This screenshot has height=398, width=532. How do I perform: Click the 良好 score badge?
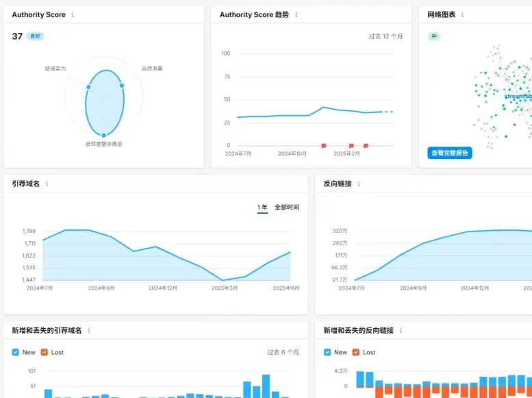pyautogui.click(x=35, y=36)
